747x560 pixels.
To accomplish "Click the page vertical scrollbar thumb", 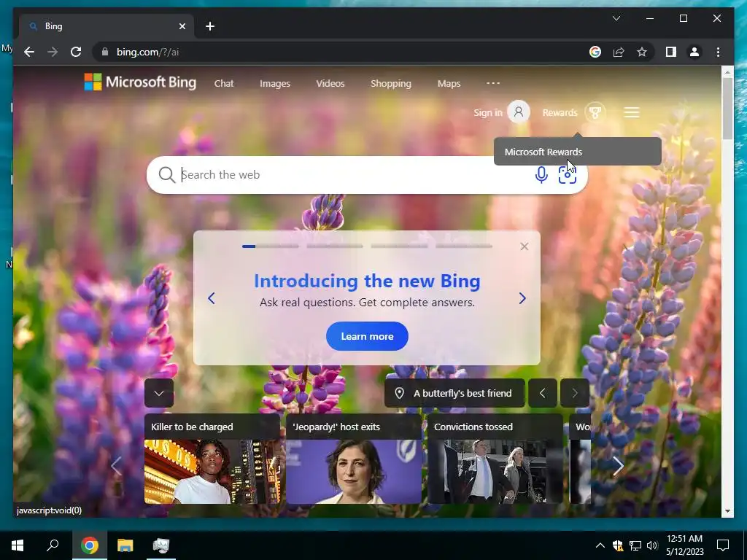I will click(727, 108).
